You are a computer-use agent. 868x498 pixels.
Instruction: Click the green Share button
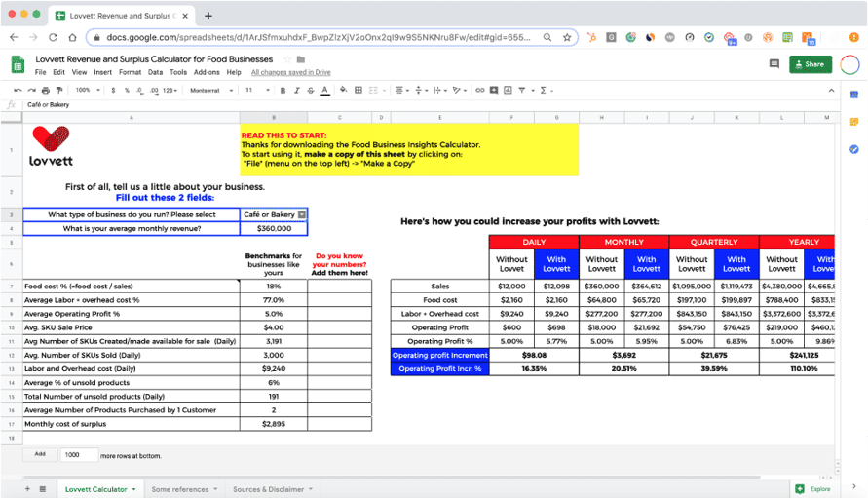pyautogui.click(x=810, y=64)
